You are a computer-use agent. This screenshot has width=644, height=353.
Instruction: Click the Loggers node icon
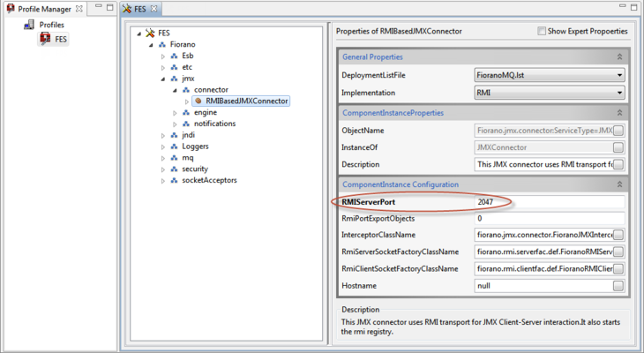click(174, 146)
